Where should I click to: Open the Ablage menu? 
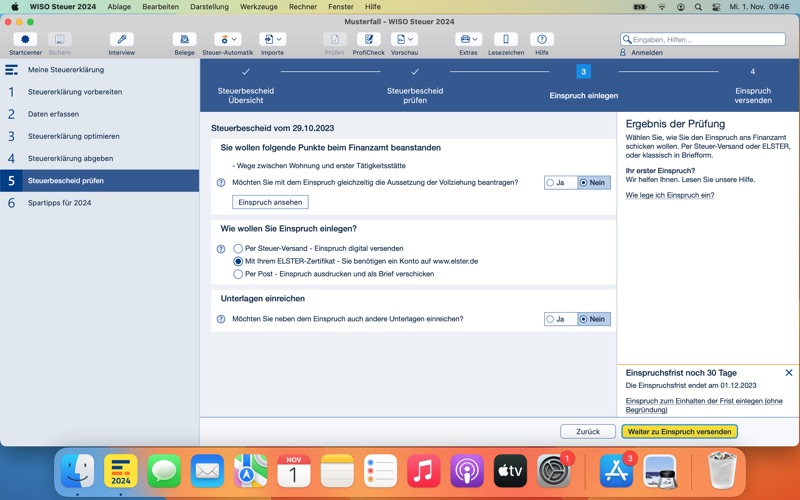click(119, 7)
